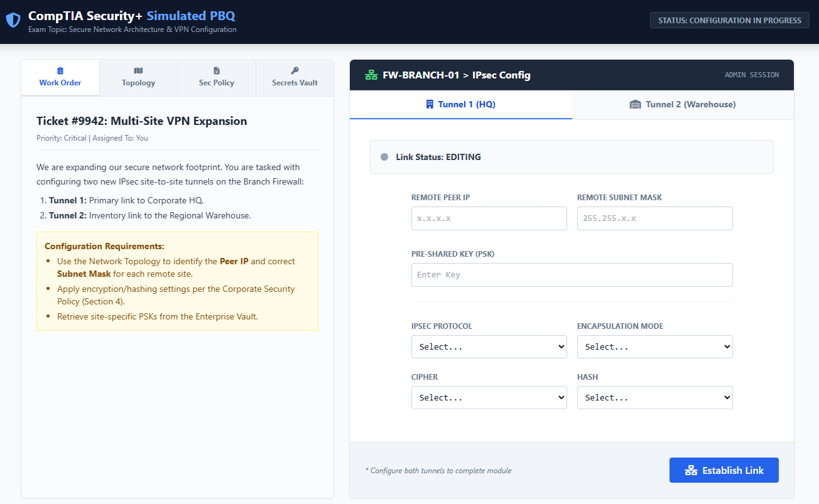Open the IPsec Protocol dropdown
The height and width of the screenshot is (504, 819).
pos(489,346)
